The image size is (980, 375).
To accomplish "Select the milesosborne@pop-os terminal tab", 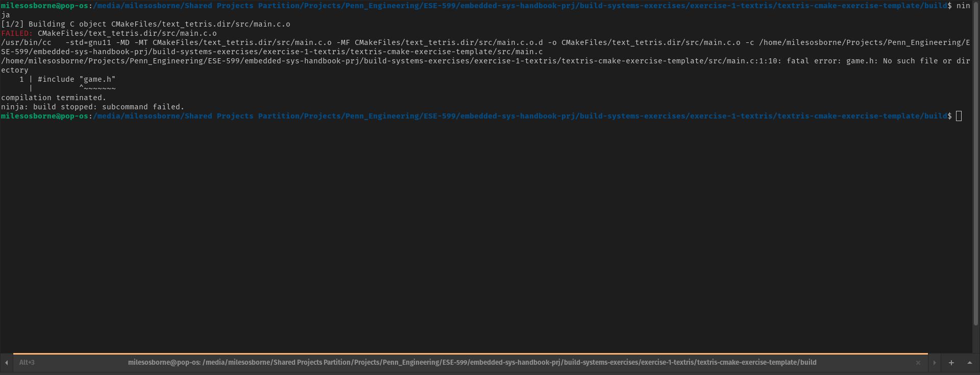I will [472, 363].
